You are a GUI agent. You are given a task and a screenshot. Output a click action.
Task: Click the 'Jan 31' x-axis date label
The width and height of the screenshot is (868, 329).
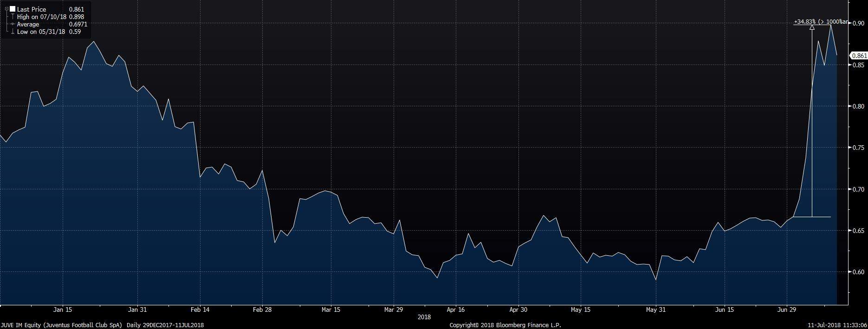click(137, 310)
